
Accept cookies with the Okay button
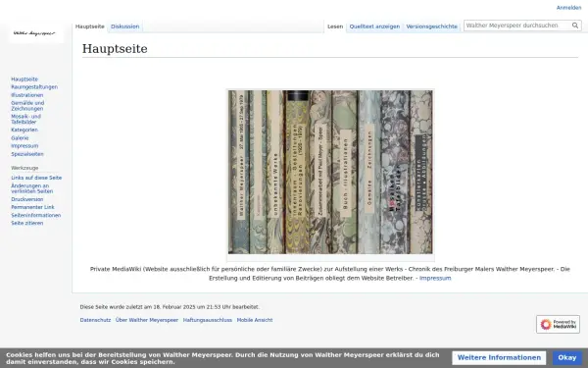tap(566, 358)
